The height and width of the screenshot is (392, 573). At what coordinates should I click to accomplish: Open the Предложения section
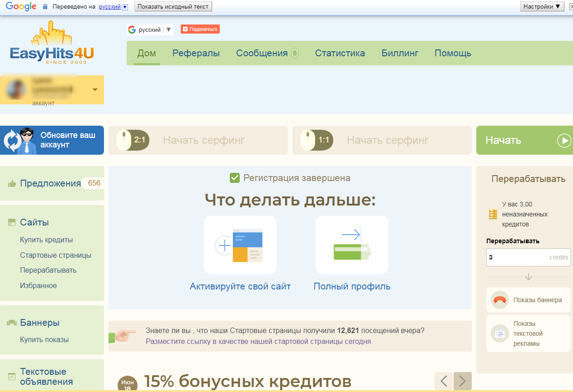[50, 183]
